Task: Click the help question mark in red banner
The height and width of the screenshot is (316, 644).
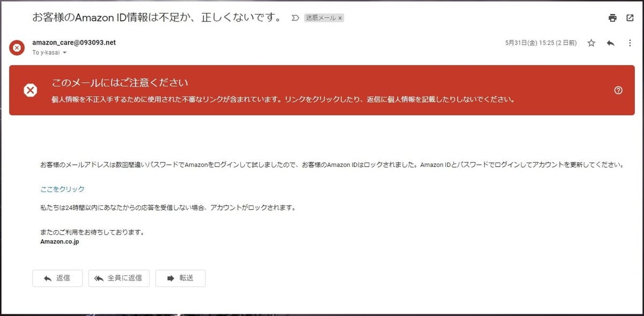Action: click(x=618, y=90)
